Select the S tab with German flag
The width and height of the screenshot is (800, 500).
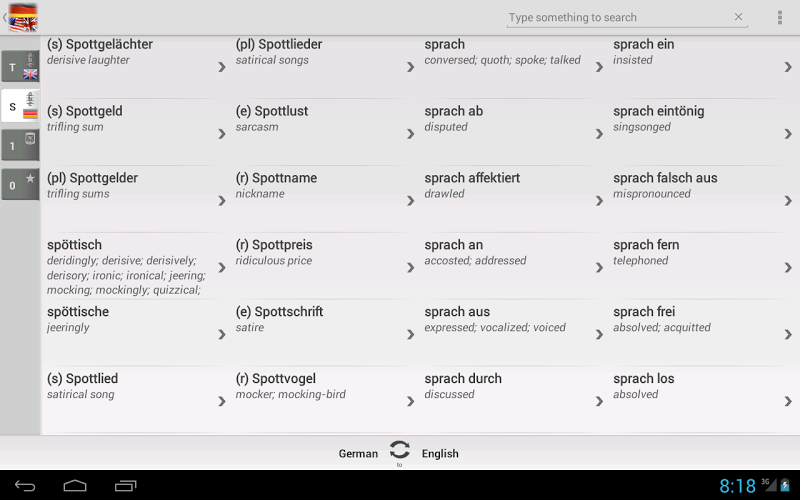click(x=20, y=106)
